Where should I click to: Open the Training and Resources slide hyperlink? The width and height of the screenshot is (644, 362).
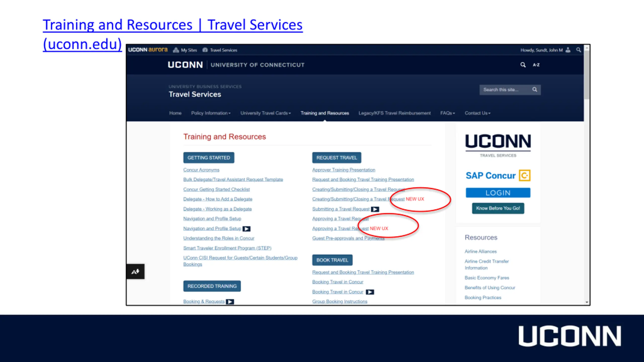(173, 34)
